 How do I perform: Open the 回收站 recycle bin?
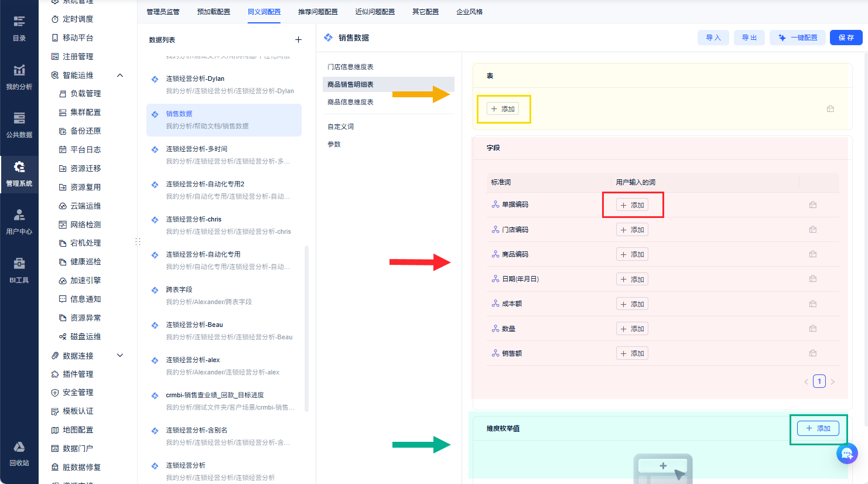coord(19,454)
